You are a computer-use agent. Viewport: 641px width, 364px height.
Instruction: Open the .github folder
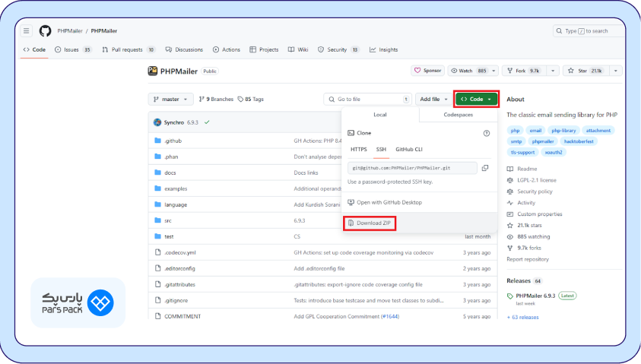(173, 141)
